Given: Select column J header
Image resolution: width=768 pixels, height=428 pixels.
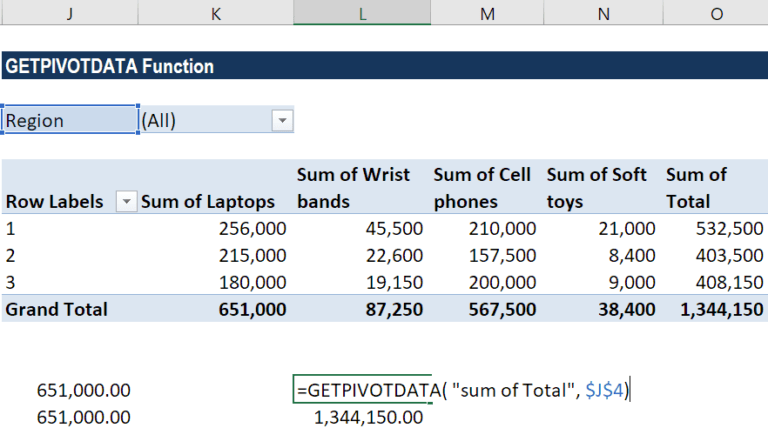Looking at the screenshot, I should click(x=69, y=13).
